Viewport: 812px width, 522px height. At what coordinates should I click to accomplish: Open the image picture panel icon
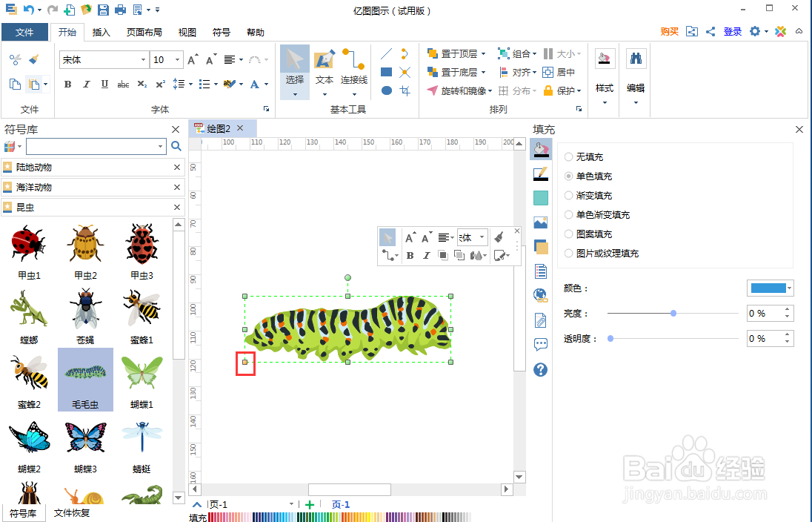click(541, 222)
